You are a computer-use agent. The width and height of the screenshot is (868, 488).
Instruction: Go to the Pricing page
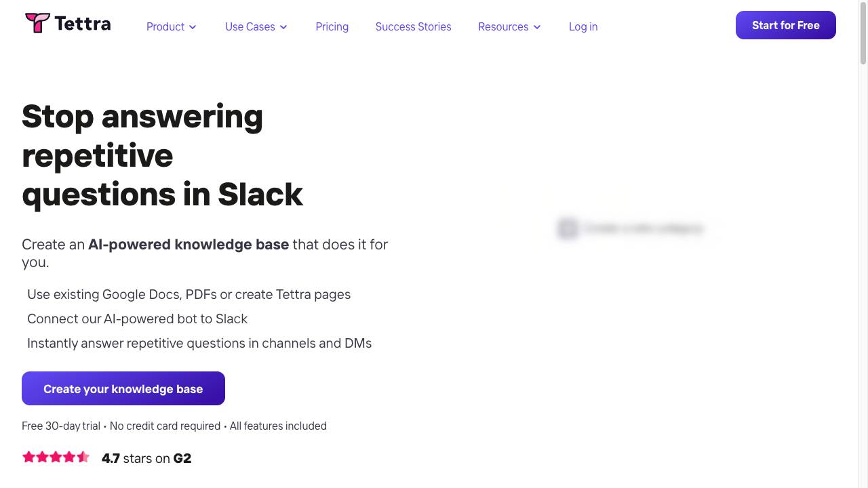pyautogui.click(x=332, y=26)
